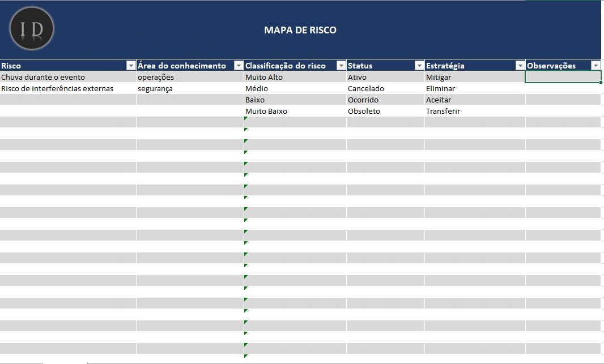
Task: Select the 'Mitigar' strategy cell
Action: pyautogui.click(x=439, y=77)
